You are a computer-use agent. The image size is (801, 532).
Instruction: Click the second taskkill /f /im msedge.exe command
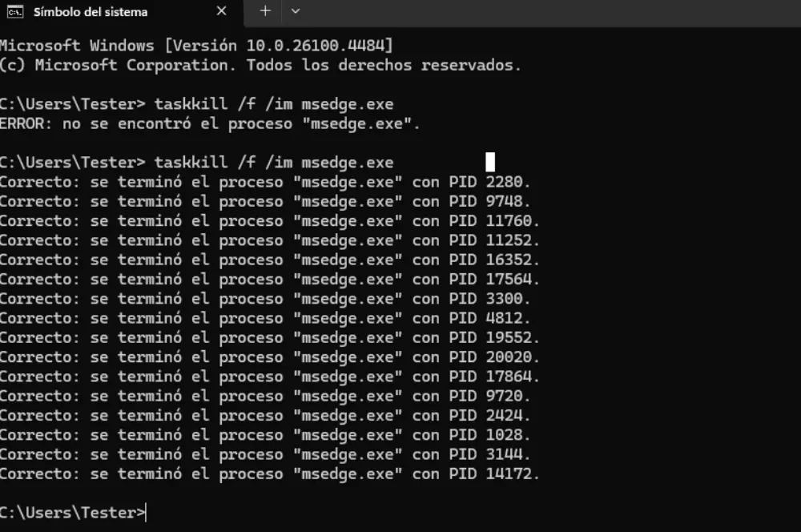(x=273, y=163)
